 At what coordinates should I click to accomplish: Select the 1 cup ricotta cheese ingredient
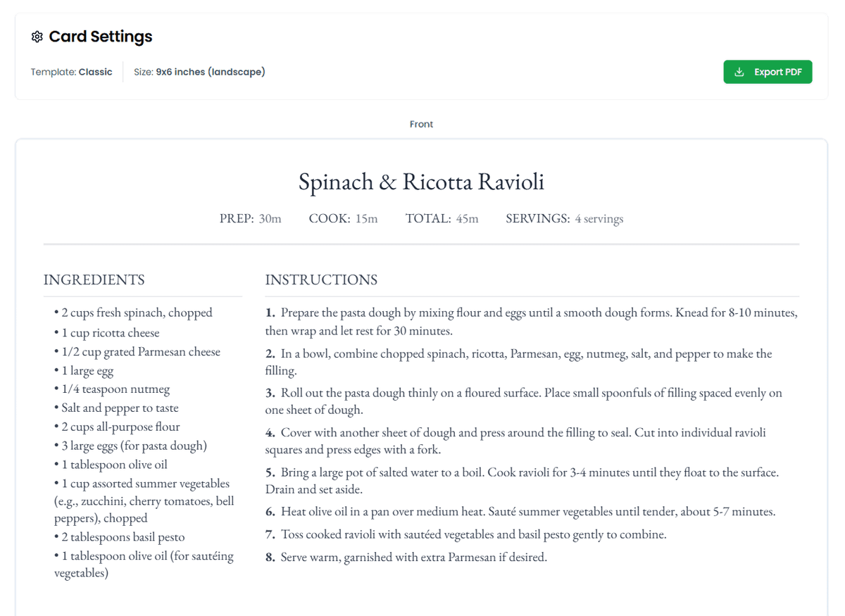click(110, 333)
